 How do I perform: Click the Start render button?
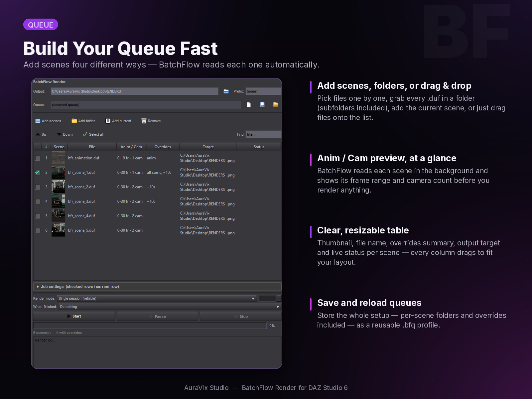tap(74, 316)
